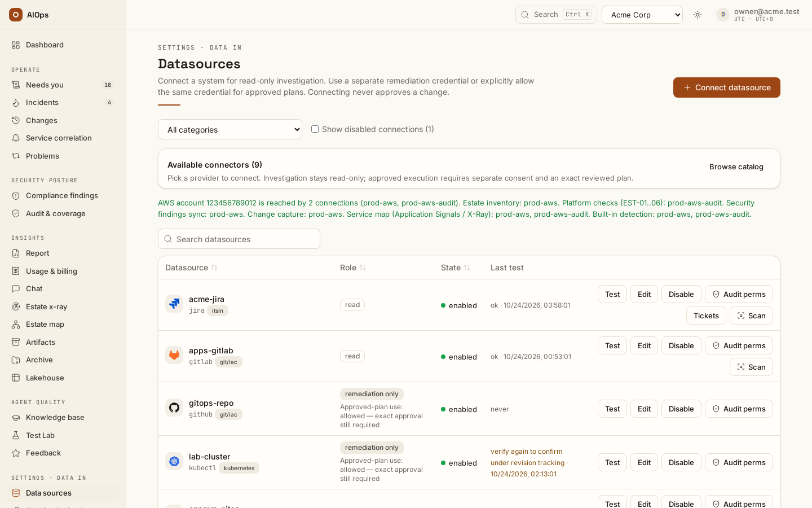This screenshot has width=812, height=508.
Task: Go to Needs you queue
Action: click(63, 85)
